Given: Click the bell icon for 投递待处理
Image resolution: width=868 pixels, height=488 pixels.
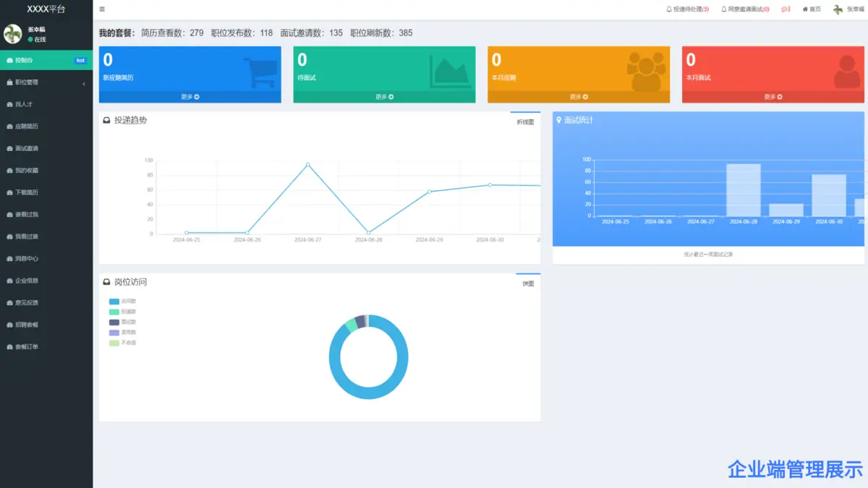Looking at the screenshot, I should tap(669, 9).
